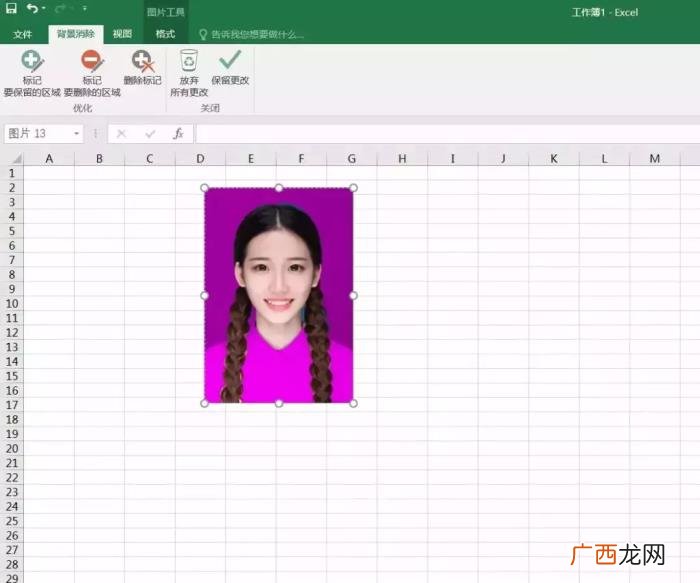Click the Undo arrow icon
This screenshot has width=700, height=583.
click(x=32, y=8)
